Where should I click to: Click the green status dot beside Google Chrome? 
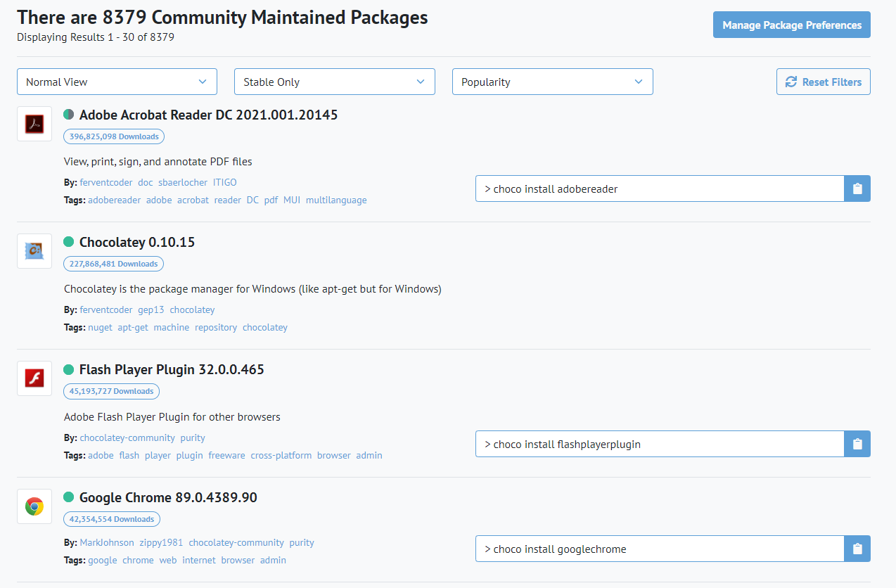coord(69,497)
